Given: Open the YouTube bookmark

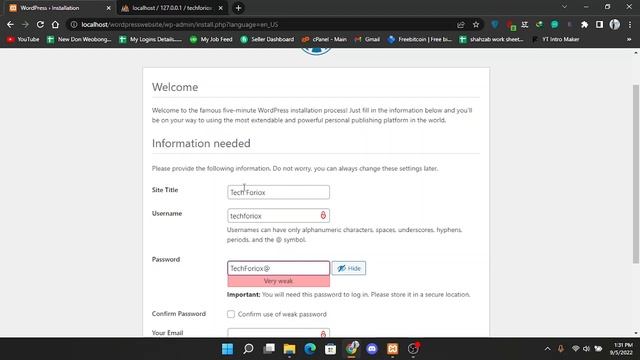Looking at the screenshot, I should coord(23,39).
